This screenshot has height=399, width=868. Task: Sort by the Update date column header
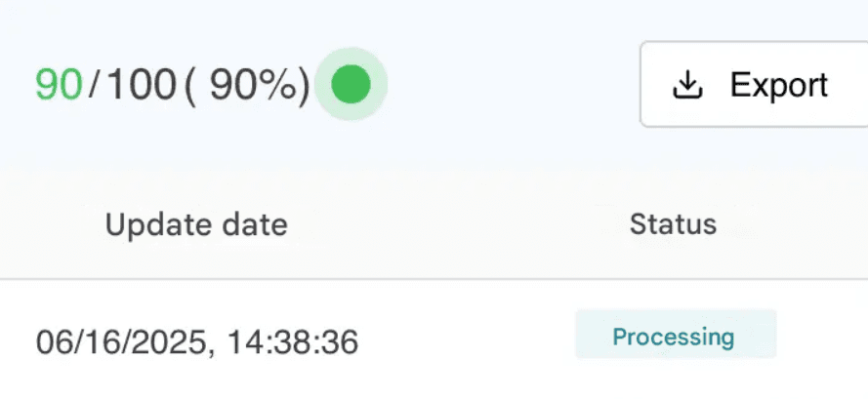196,224
